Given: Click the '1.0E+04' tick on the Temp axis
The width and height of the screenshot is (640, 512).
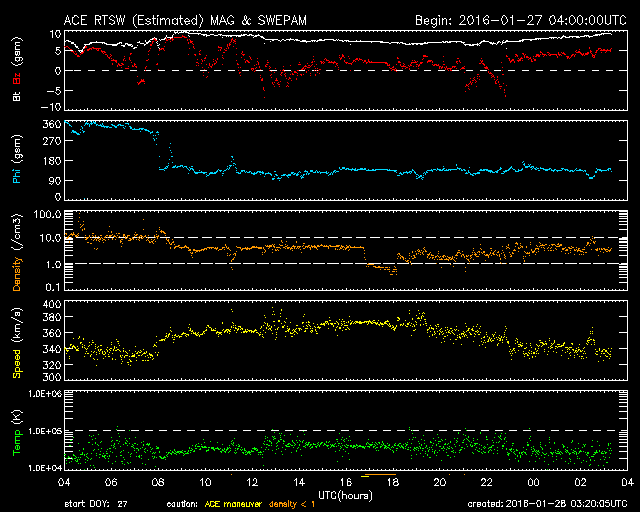Looking at the screenshot, I should click(x=45, y=468).
